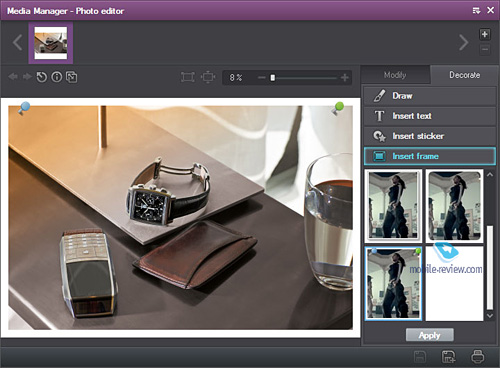Remove photo with the minus button

pos(485,50)
